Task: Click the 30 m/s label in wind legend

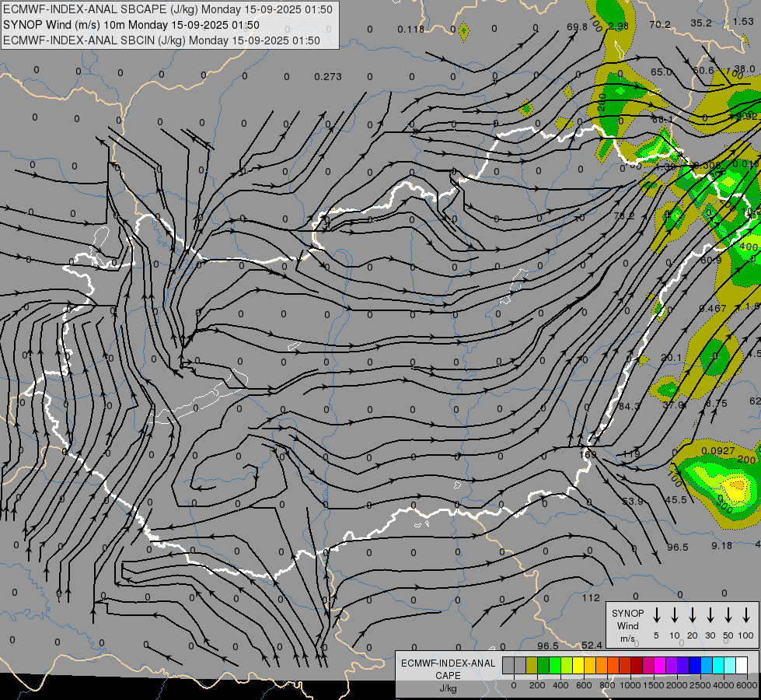Action: tap(710, 635)
